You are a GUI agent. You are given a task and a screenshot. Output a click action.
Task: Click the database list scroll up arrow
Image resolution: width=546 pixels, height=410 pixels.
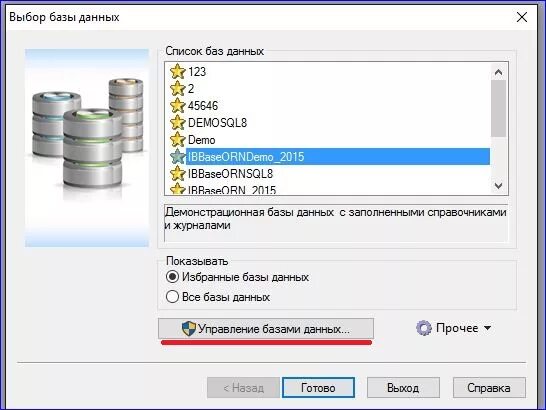(498, 72)
